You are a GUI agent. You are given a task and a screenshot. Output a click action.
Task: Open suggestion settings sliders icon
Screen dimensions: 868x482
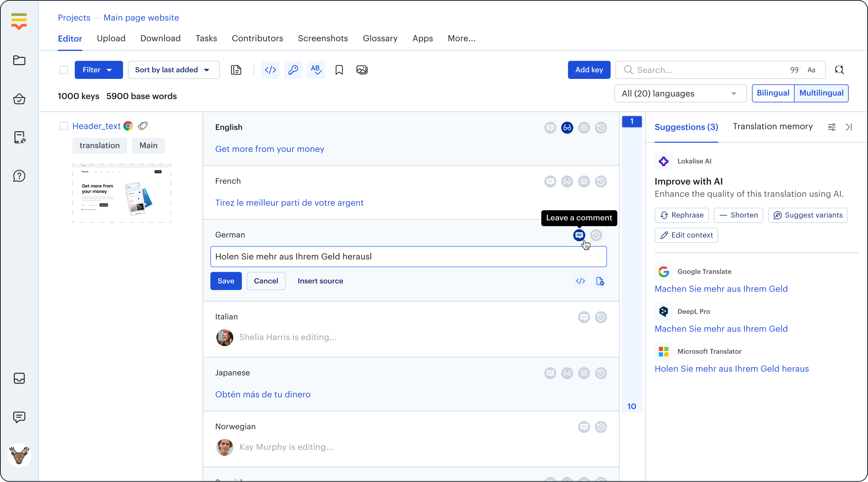point(832,127)
